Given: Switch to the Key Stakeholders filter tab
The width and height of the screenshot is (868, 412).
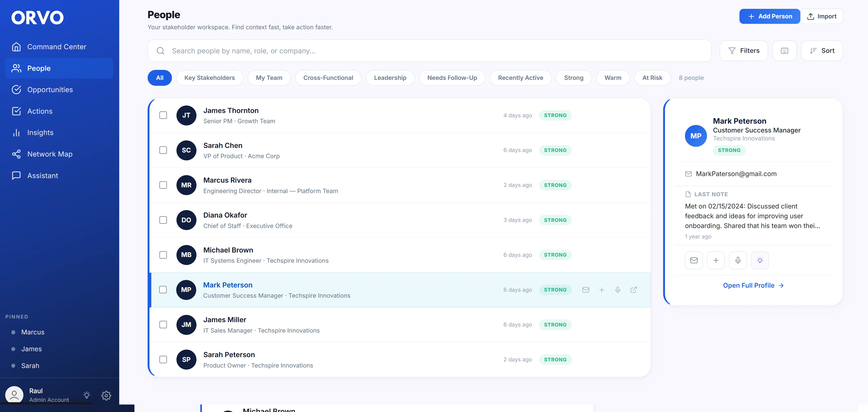Looking at the screenshot, I should (x=209, y=77).
